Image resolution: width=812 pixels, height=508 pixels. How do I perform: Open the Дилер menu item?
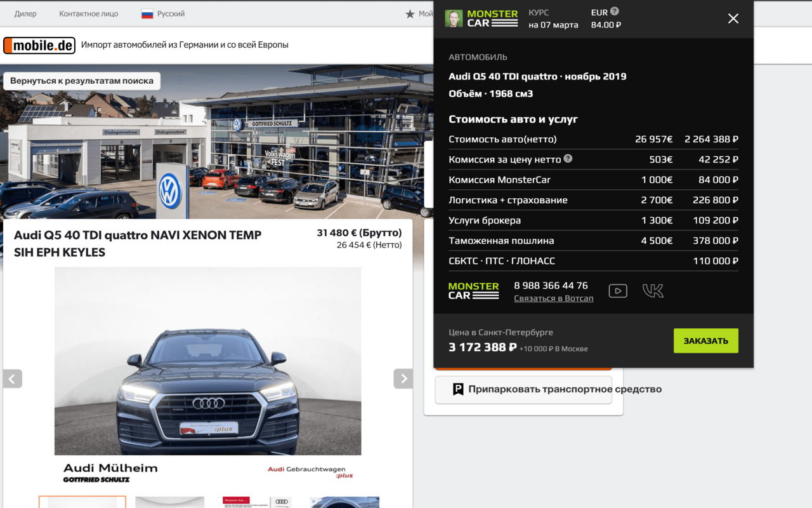(25, 14)
